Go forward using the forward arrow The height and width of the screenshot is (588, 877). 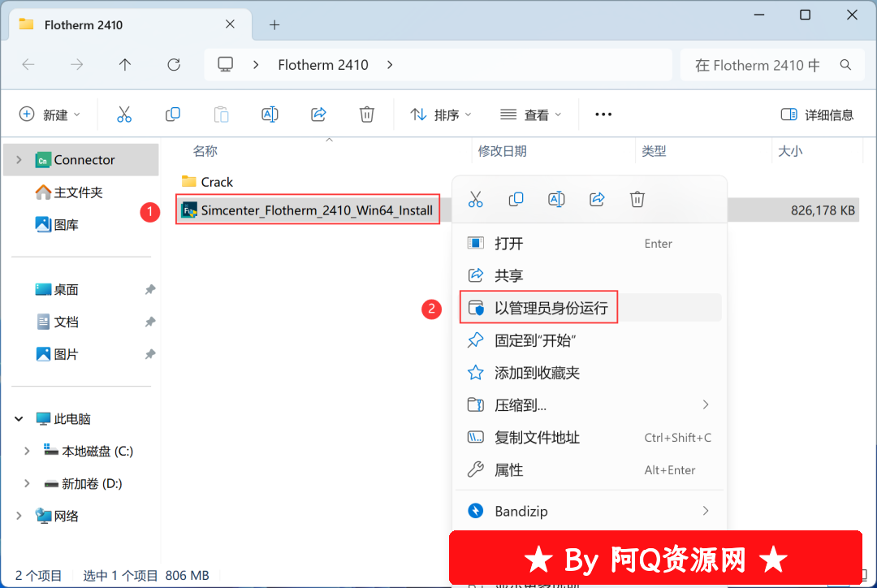76,65
